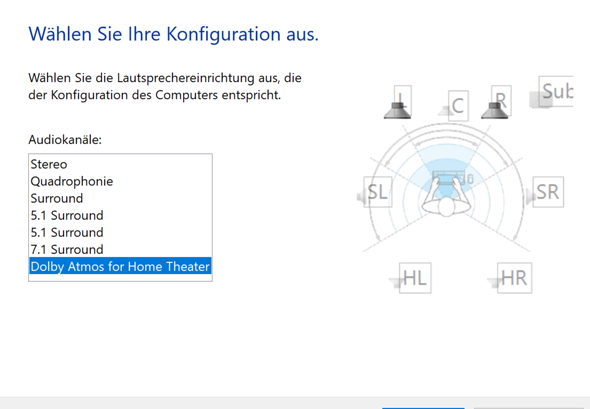Click the side right SR speaker
This screenshot has width=590, height=409.
pyautogui.click(x=544, y=192)
